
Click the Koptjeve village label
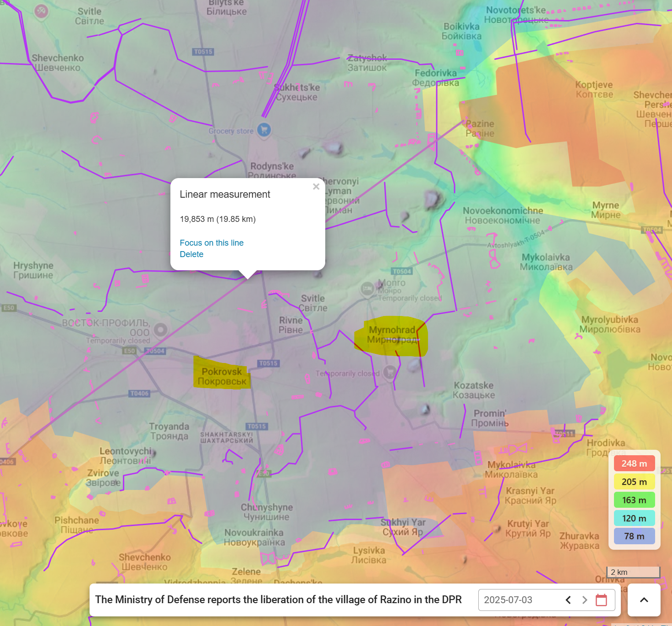click(594, 89)
